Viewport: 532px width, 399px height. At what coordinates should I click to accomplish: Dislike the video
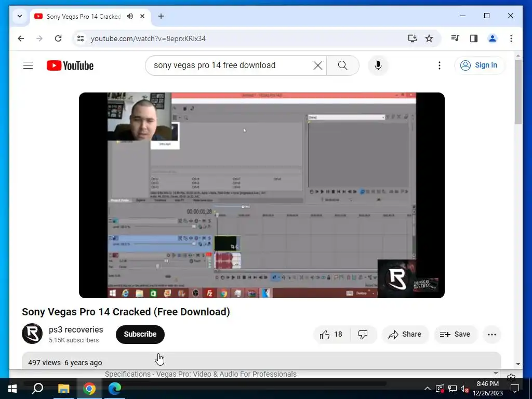click(363, 335)
